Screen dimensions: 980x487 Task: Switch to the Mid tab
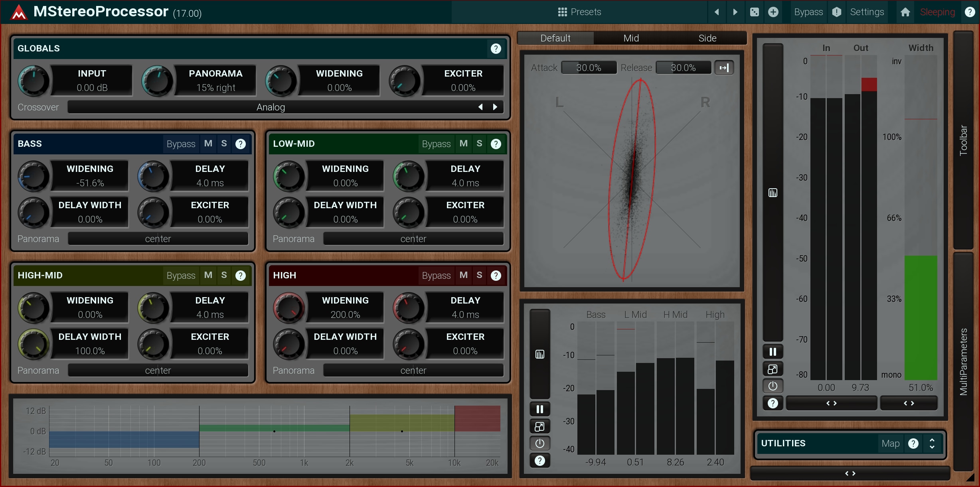click(x=631, y=38)
